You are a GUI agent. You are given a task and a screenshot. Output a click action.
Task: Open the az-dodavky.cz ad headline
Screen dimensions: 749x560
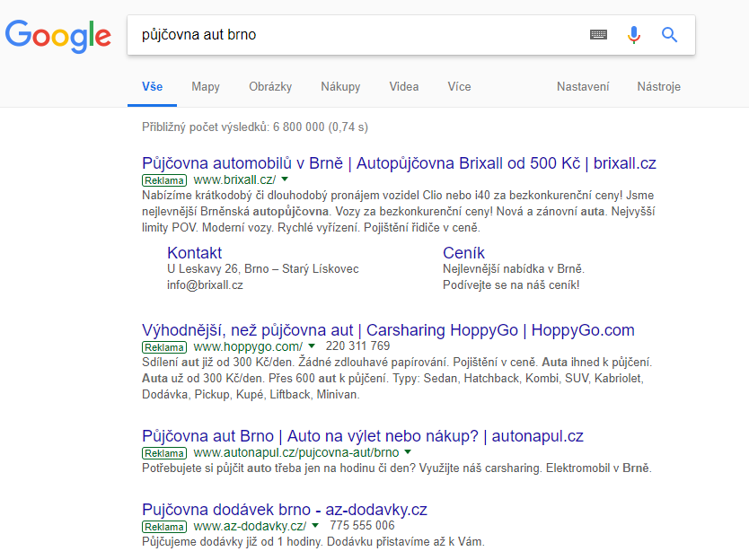(284, 510)
